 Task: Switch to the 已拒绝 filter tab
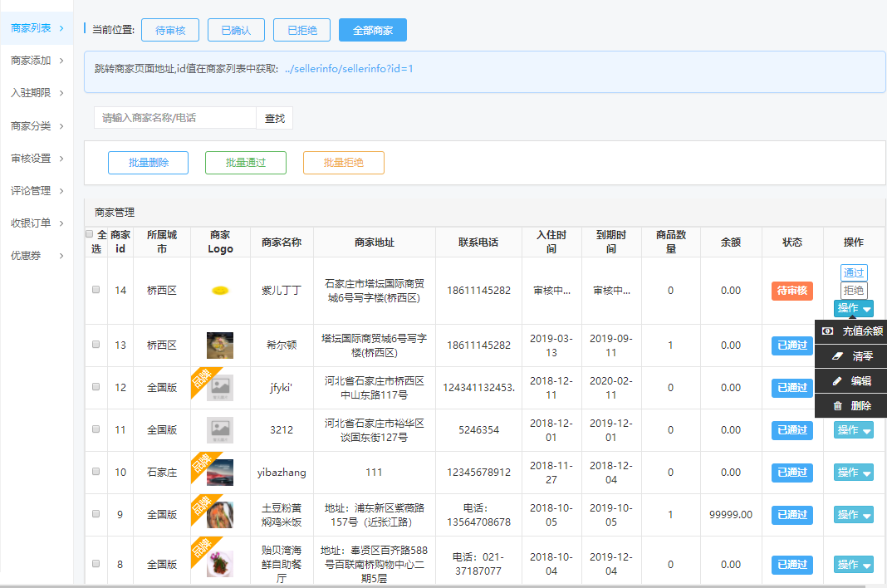click(x=301, y=30)
